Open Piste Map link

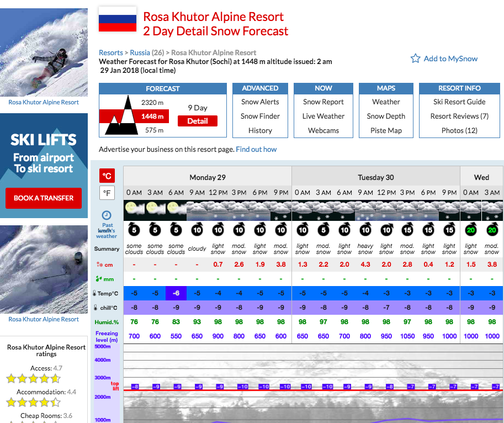(x=386, y=130)
